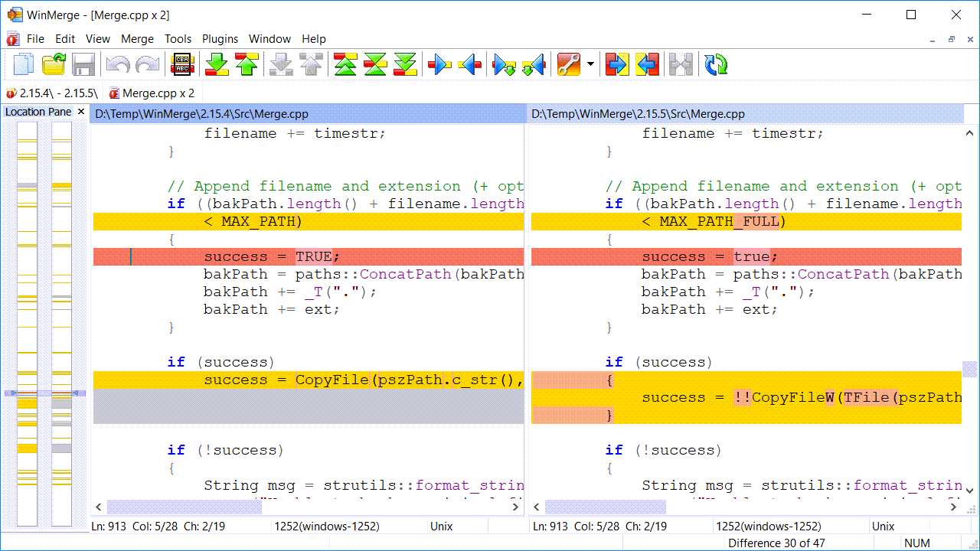The width and height of the screenshot is (980, 551).
Task: Open the Window menu
Action: pos(270,38)
